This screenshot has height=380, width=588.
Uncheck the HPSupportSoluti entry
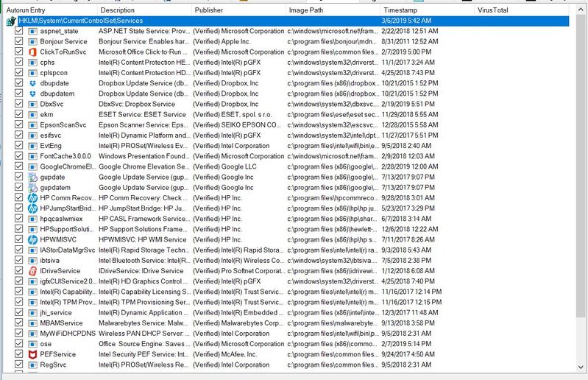pos(18,229)
